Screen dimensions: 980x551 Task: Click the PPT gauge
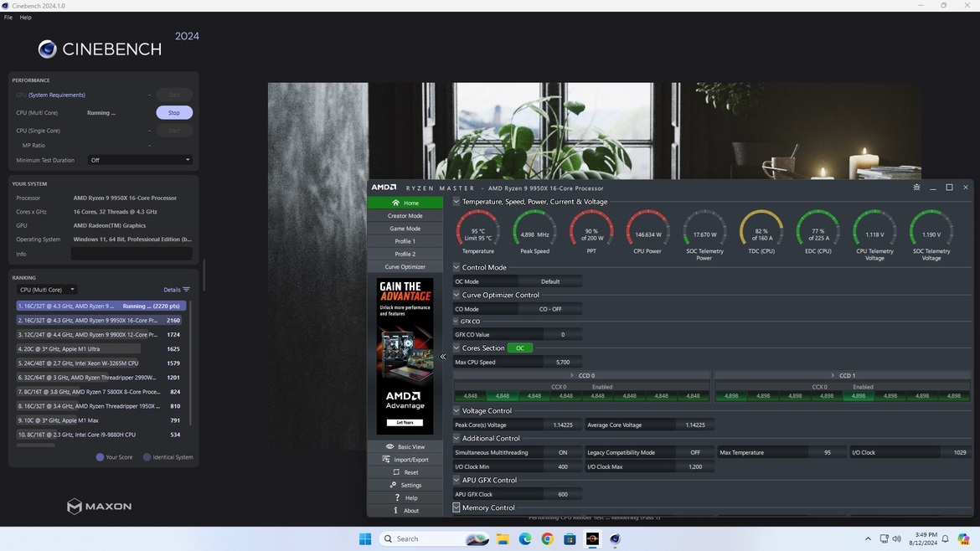pos(591,232)
